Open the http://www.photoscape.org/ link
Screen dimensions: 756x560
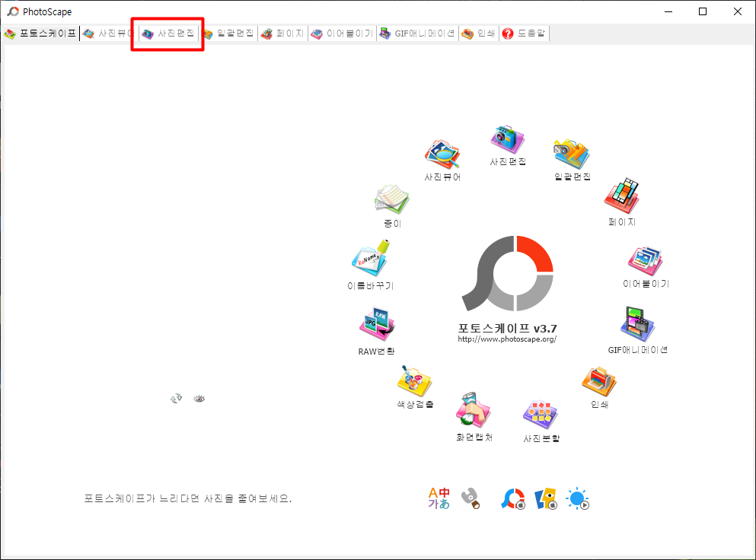click(507, 339)
